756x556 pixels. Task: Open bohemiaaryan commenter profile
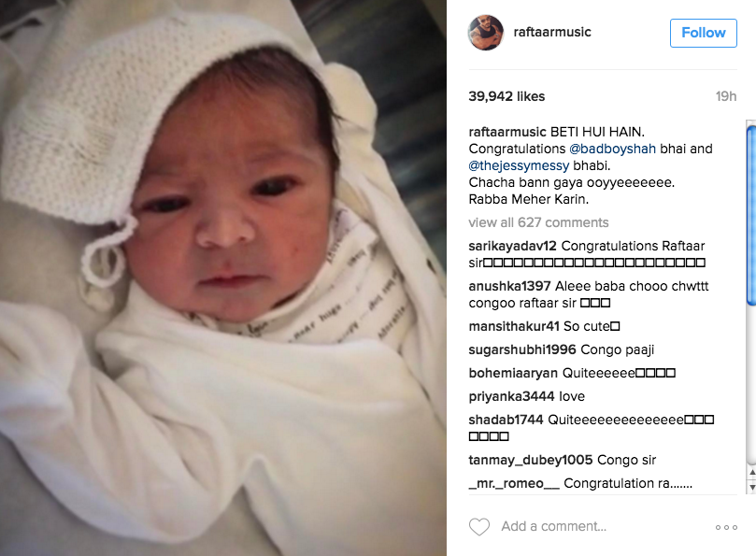(x=513, y=373)
